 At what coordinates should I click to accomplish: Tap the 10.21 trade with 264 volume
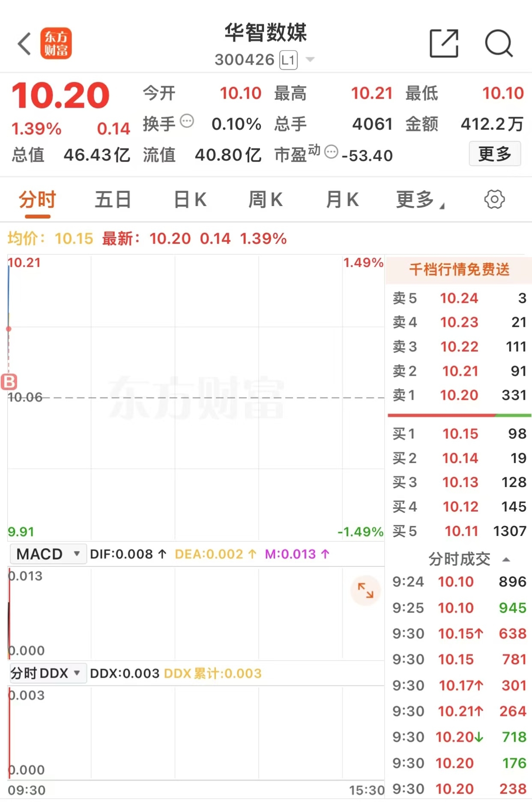459,711
